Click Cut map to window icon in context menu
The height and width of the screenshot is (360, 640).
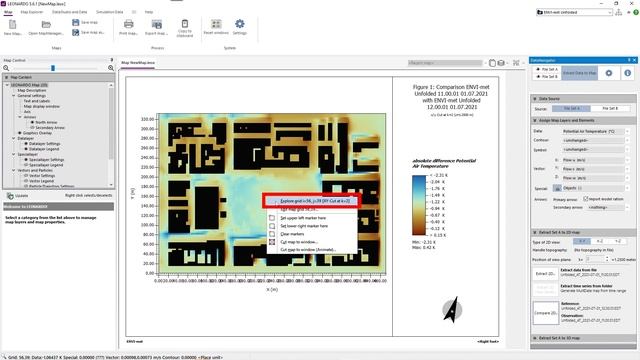tap(272, 242)
